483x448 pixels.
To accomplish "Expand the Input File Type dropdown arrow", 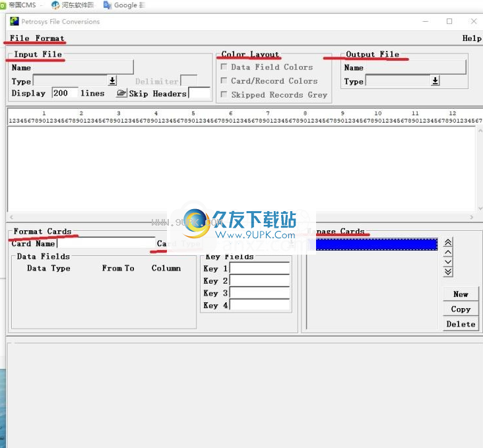I will pyautogui.click(x=112, y=81).
